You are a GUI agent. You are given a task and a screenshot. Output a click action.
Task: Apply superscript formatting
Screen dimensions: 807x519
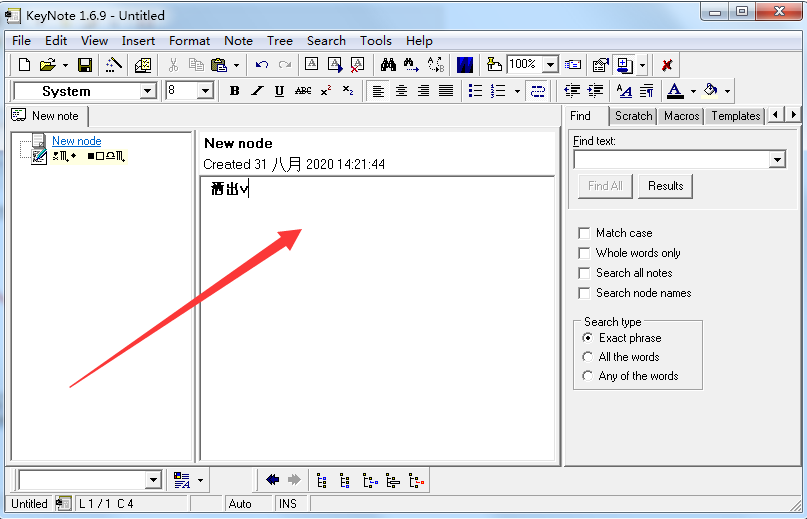pos(326,91)
